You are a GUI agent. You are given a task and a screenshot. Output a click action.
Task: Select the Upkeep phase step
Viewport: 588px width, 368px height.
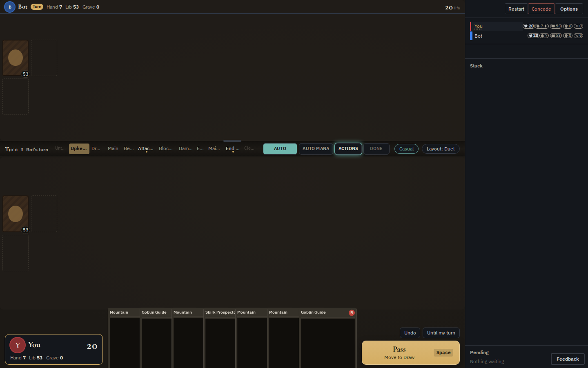[79, 149]
